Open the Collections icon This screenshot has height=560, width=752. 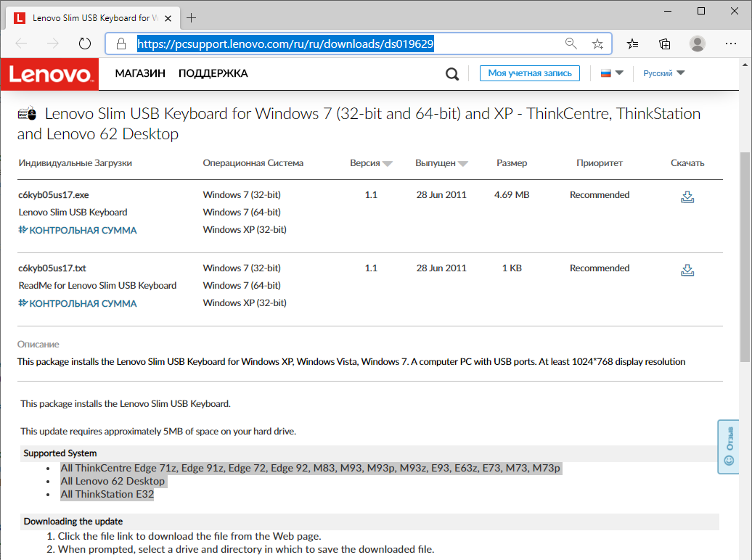(665, 44)
